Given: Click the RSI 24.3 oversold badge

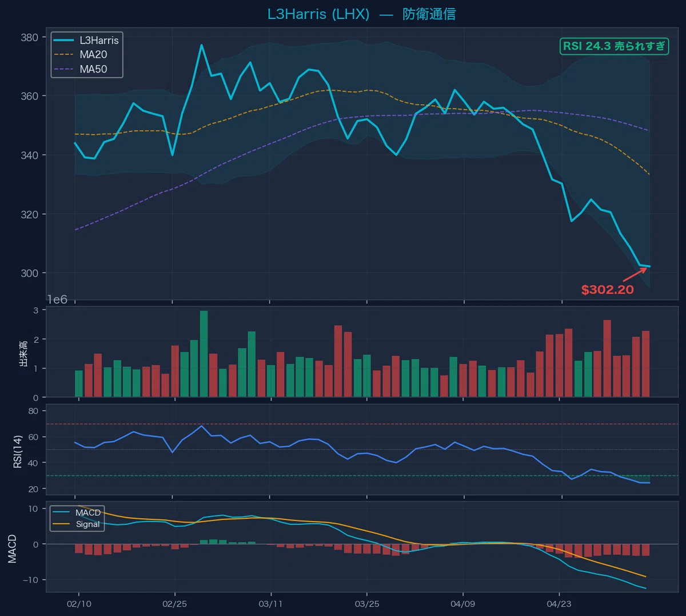Looking at the screenshot, I should click(614, 46).
